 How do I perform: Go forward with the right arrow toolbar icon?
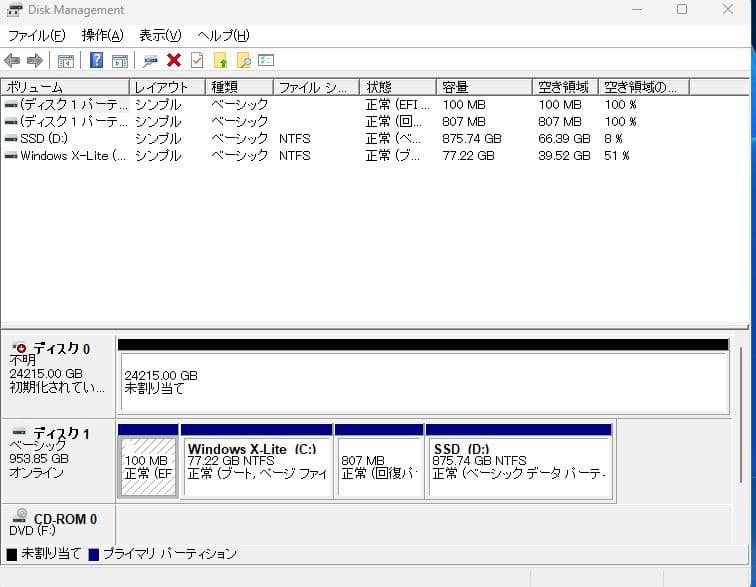[35, 61]
